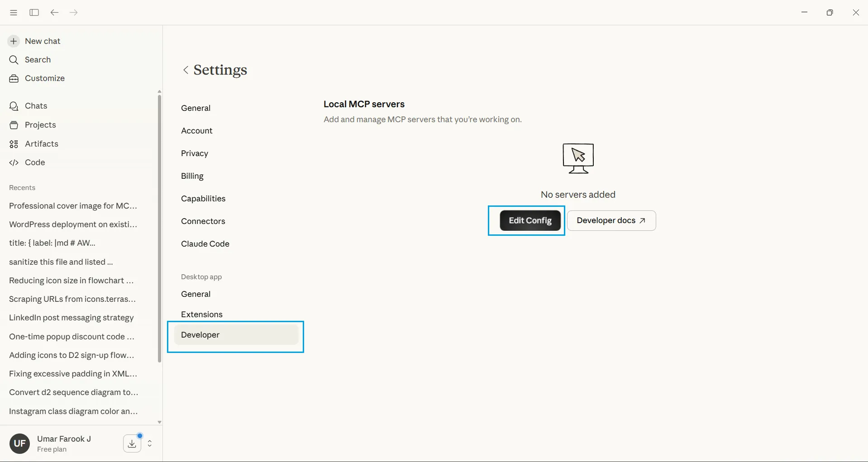Switch to the Privacy settings tab
The width and height of the screenshot is (868, 462).
[x=195, y=153]
